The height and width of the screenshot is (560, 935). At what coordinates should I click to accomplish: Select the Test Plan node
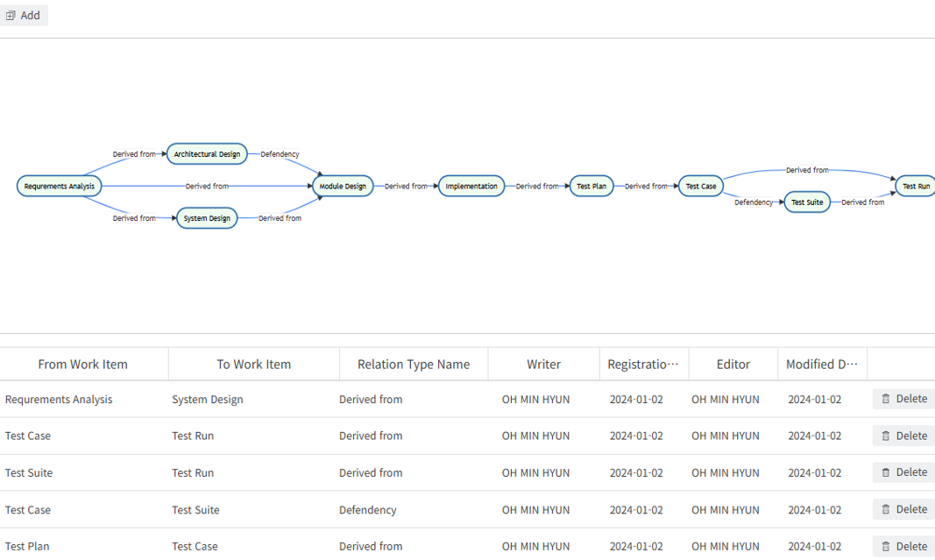(591, 186)
